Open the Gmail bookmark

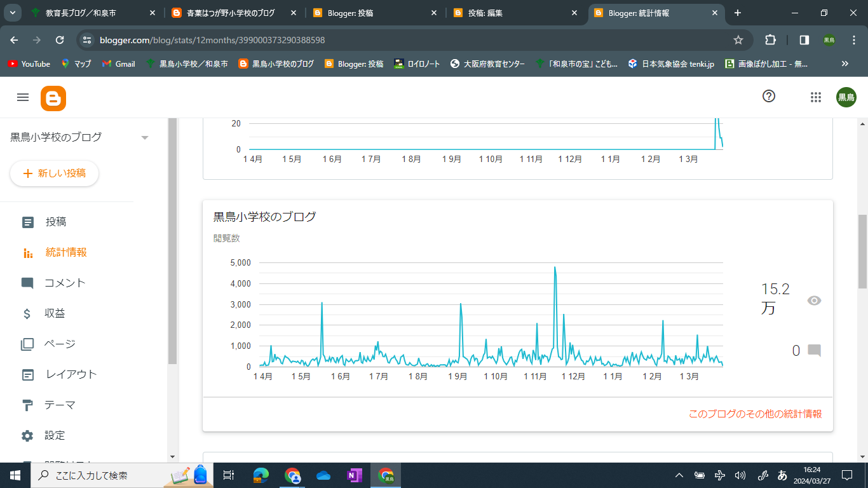click(x=119, y=64)
